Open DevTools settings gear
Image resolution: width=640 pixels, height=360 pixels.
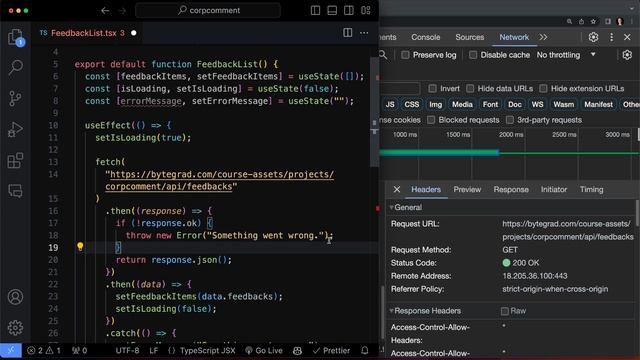click(x=593, y=37)
